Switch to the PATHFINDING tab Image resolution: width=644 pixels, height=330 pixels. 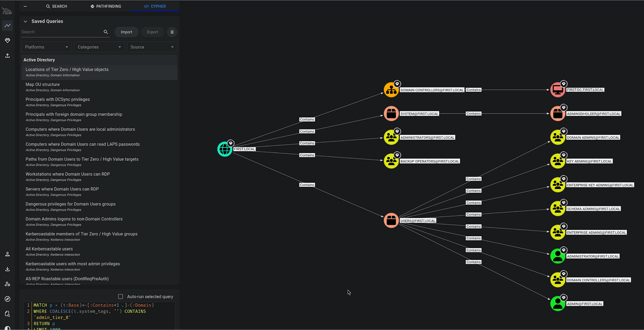105,6
